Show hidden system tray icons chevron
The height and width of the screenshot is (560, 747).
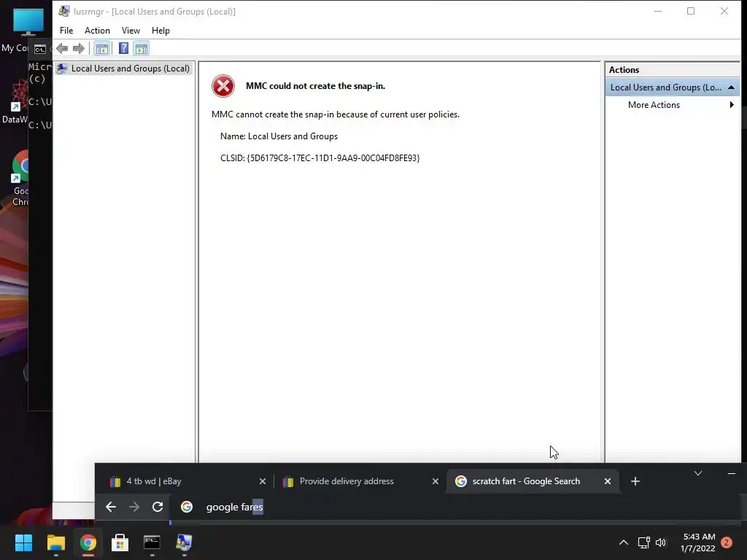[x=623, y=542]
